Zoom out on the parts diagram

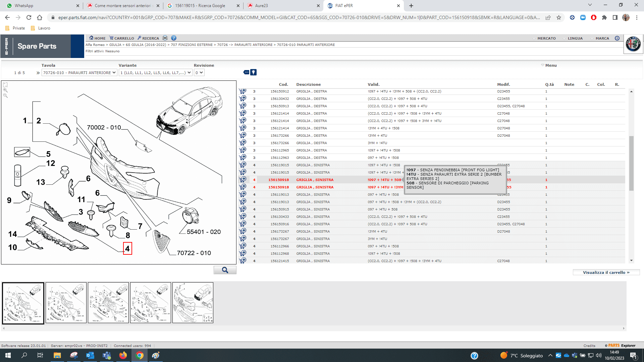pos(5,96)
